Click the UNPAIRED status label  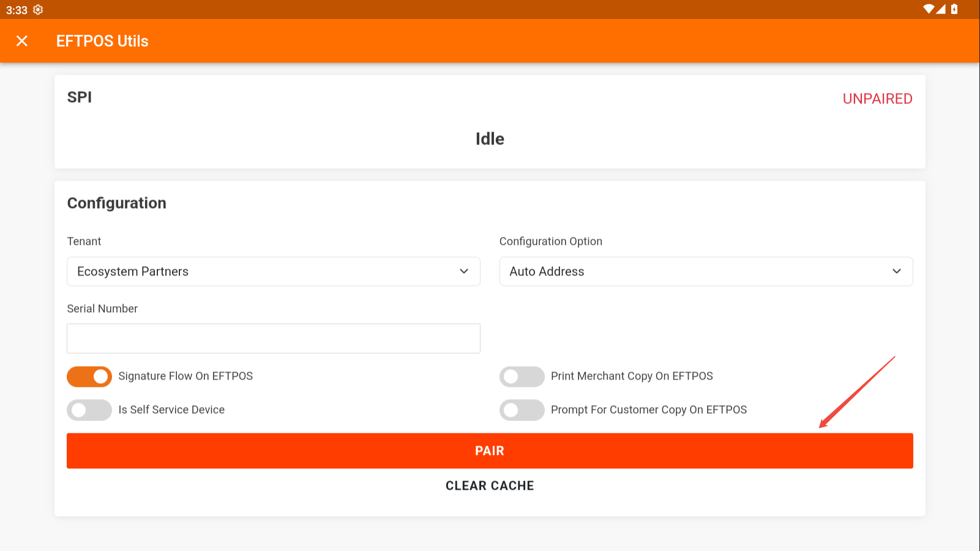[877, 99]
